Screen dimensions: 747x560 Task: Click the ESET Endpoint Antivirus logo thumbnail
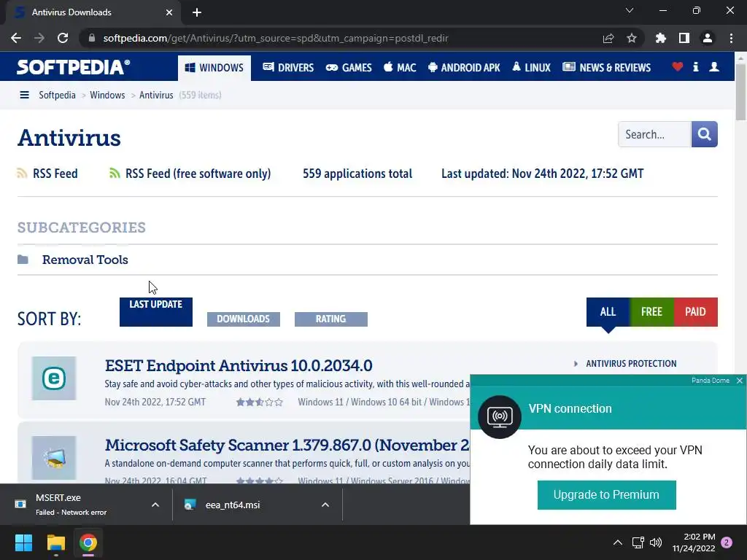[54, 378]
